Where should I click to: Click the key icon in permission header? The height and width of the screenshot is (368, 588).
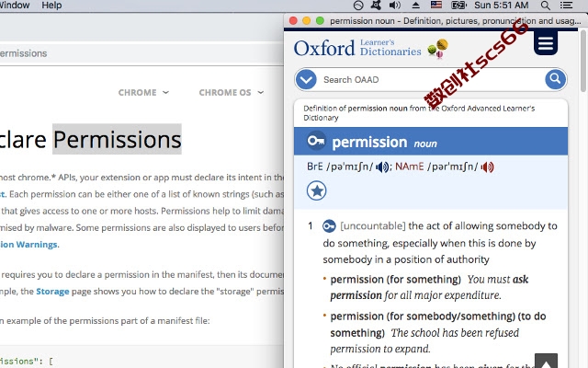point(316,141)
